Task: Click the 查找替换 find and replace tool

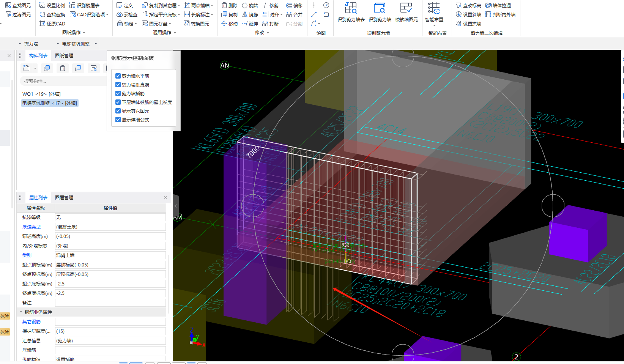Action: click(x=52, y=14)
